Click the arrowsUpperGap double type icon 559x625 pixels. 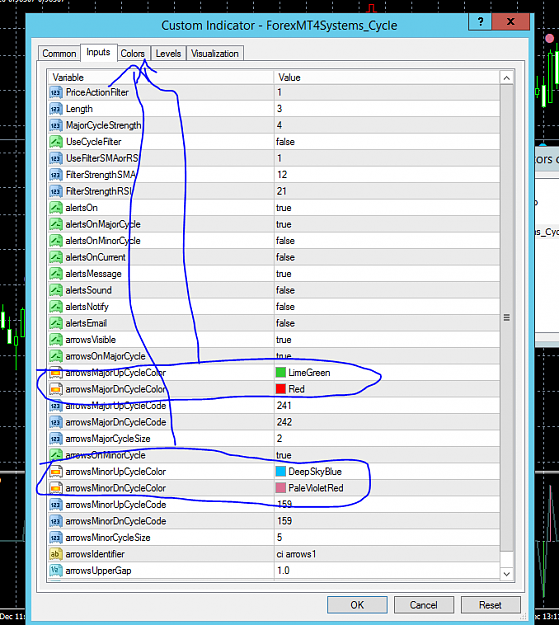click(x=56, y=571)
